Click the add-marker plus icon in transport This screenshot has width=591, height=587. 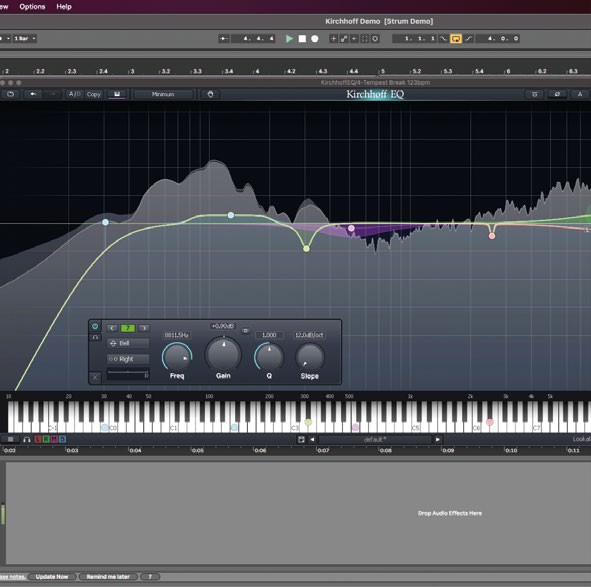(334, 38)
